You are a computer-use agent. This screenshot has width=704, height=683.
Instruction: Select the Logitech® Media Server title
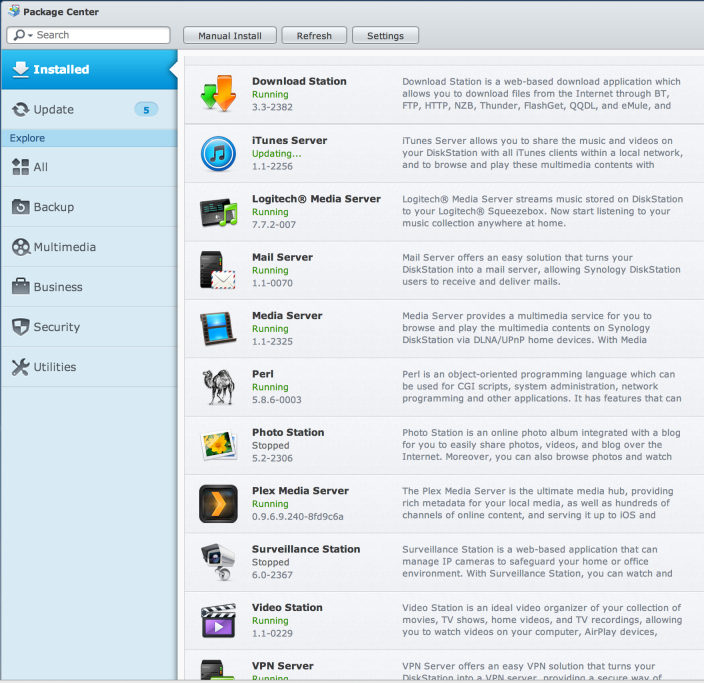click(316, 199)
